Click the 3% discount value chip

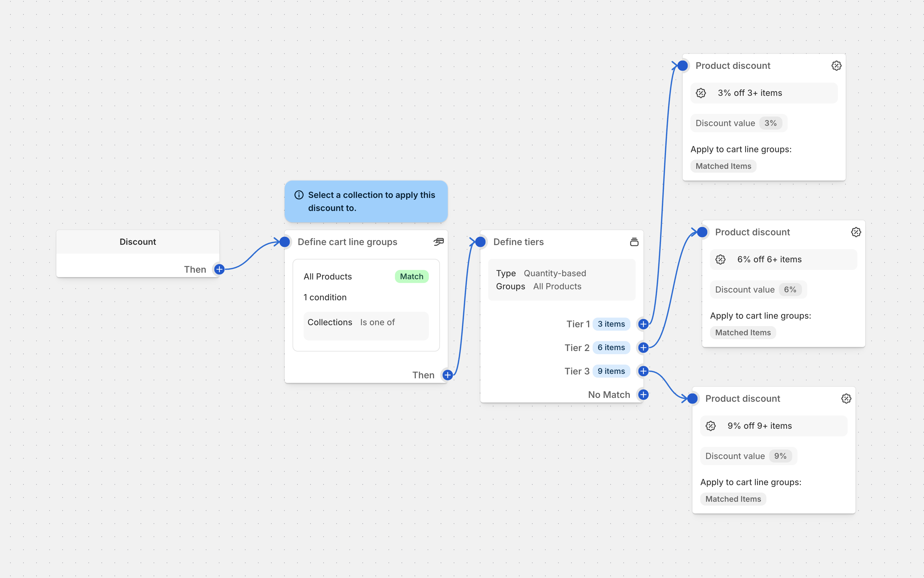pyautogui.click(x=770, y=123)
